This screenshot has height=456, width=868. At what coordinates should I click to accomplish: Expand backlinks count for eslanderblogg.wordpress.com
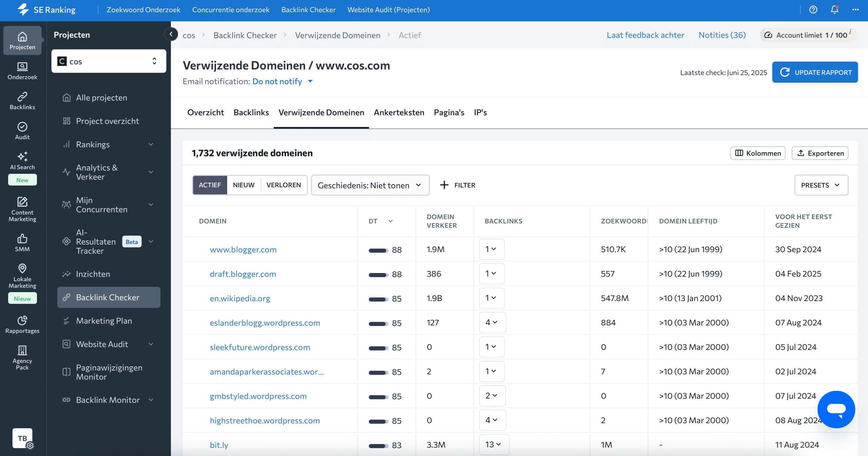point(492,322)
